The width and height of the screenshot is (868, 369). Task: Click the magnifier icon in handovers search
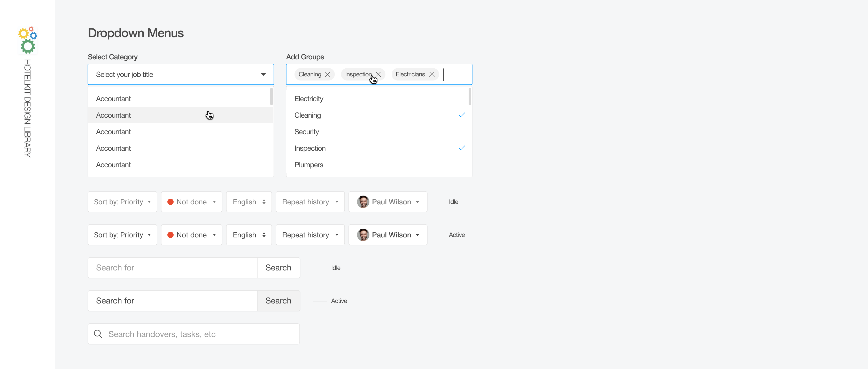(98, 334)
